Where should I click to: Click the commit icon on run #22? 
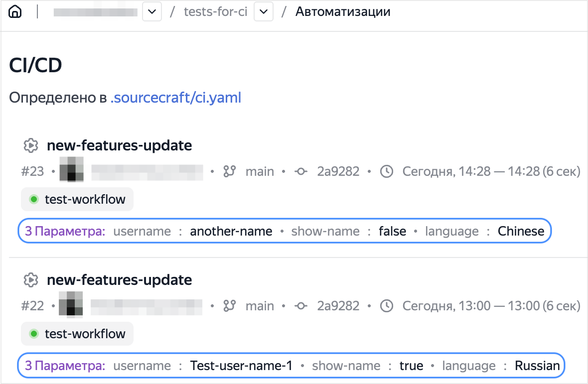coord(300,306)
